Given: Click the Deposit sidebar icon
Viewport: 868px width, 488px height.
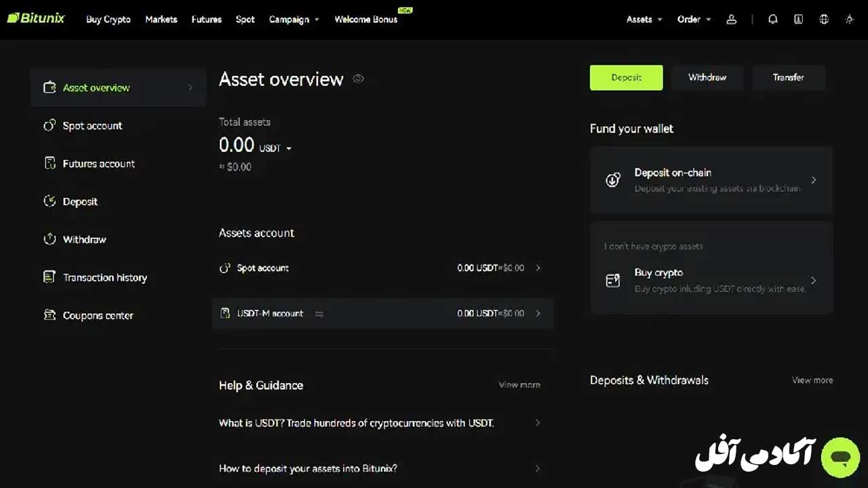Looking at the screenshot, I should tap(49, 201).
